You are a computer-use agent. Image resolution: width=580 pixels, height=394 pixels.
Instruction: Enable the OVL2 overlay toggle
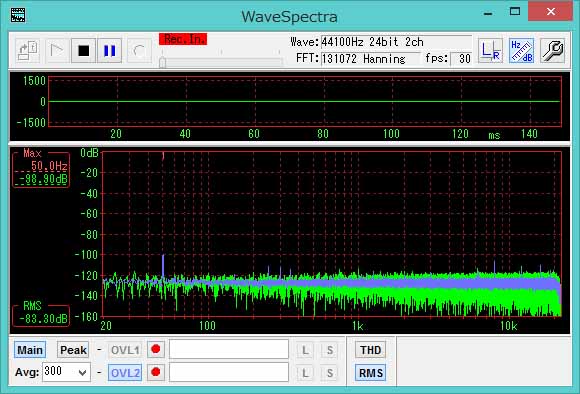(x=125, y=373)
